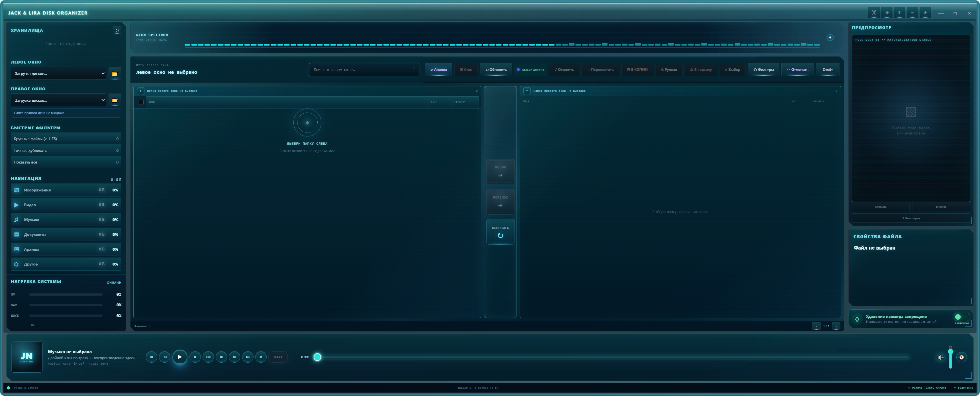Open the Левое окно disk dropdown
Viewport: 980px width, 396px height.
point(58,74)
